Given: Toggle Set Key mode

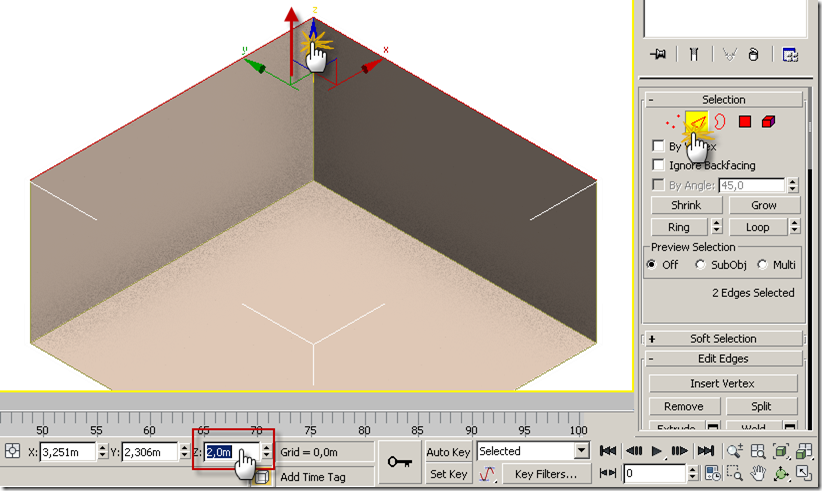Looking at the screenshot, I should pyautogui.click(x=448, y=474).
